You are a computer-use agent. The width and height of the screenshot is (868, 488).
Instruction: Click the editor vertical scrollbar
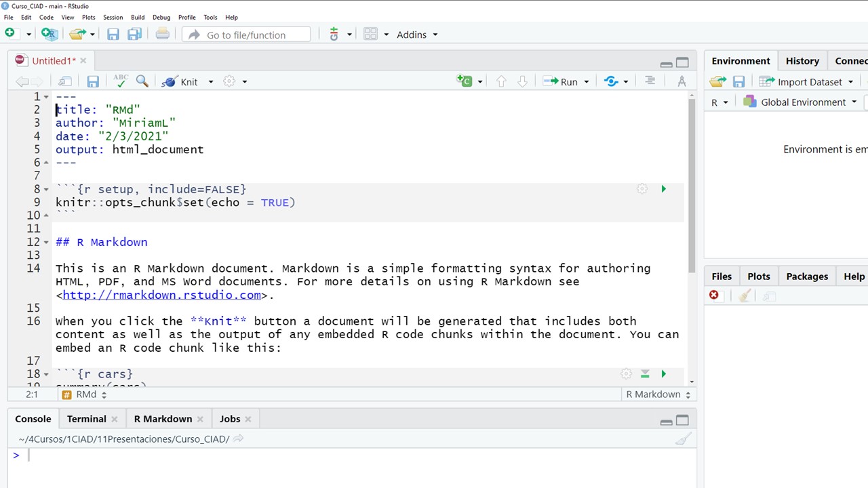point(692,186)
